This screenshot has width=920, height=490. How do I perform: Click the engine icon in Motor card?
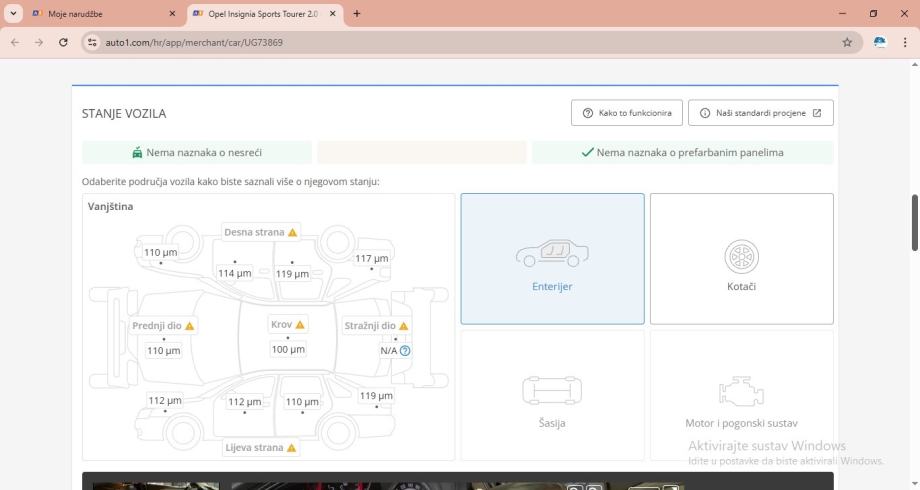[x=742, y=391]
